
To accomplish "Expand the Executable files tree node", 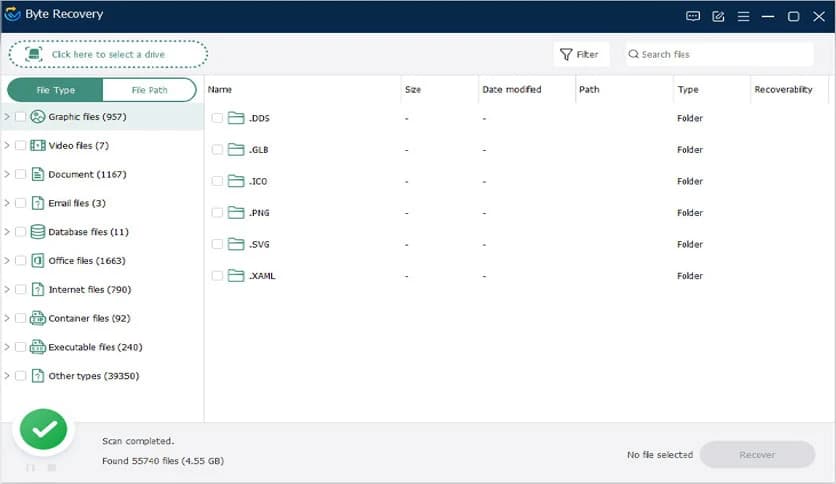I will coord(7,346).
